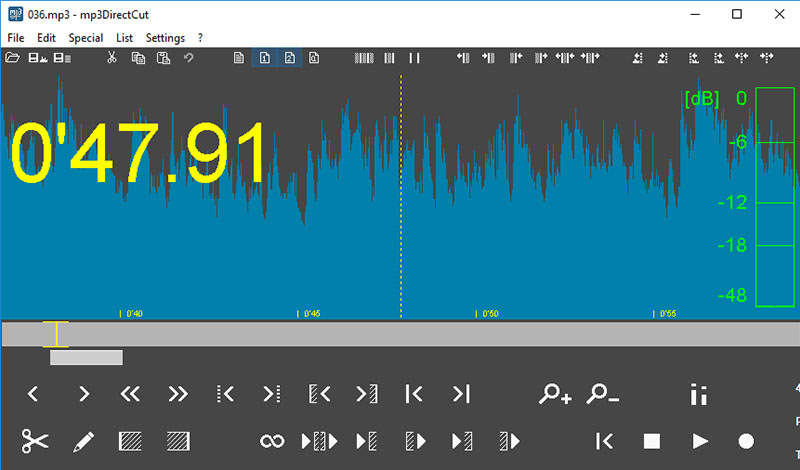Open the Edit menu

coord(46,38)
